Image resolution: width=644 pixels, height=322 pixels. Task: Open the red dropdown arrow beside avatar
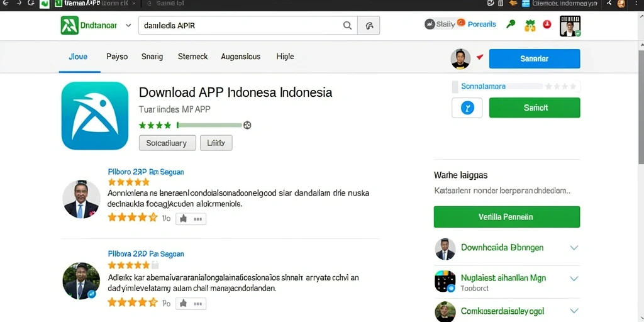coord(480,57)
